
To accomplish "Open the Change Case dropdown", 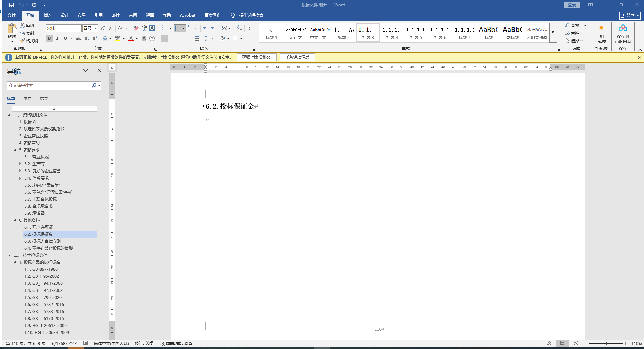I will [x=123, y=28].
